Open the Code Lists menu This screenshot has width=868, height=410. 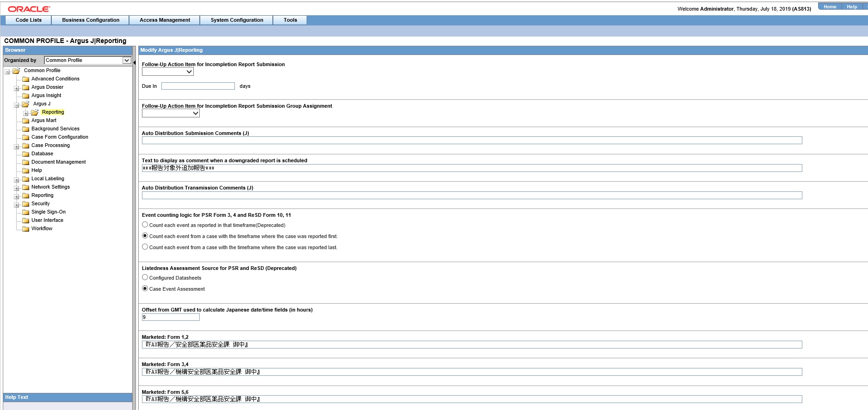(29, 20)
